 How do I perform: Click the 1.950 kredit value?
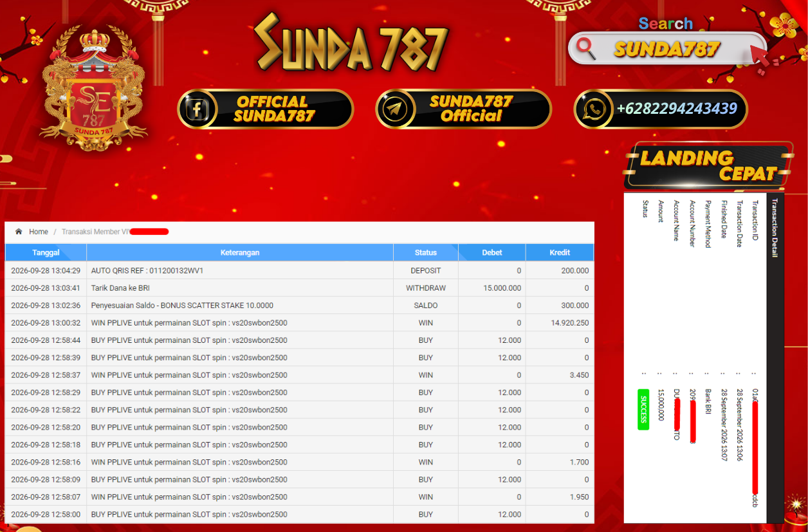point(580,497)
